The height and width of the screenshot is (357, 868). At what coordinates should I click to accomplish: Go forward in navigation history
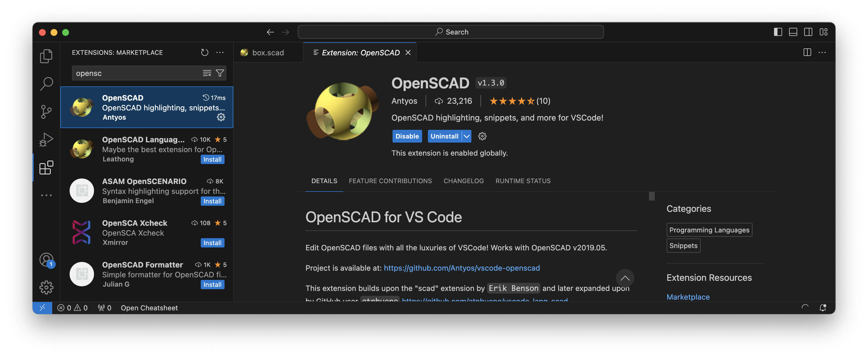point(285,32)
